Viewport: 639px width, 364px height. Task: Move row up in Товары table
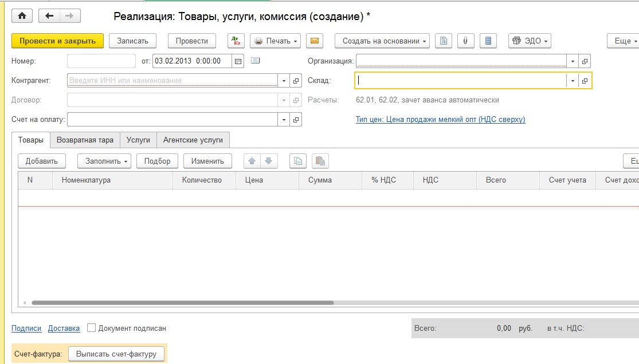tap(252, 161)
